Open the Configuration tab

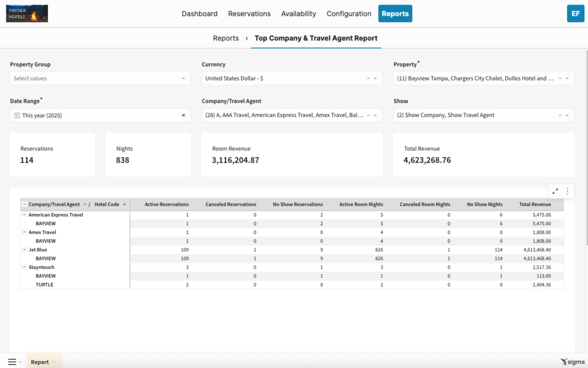pyautogui.click(x=349, y=13)
